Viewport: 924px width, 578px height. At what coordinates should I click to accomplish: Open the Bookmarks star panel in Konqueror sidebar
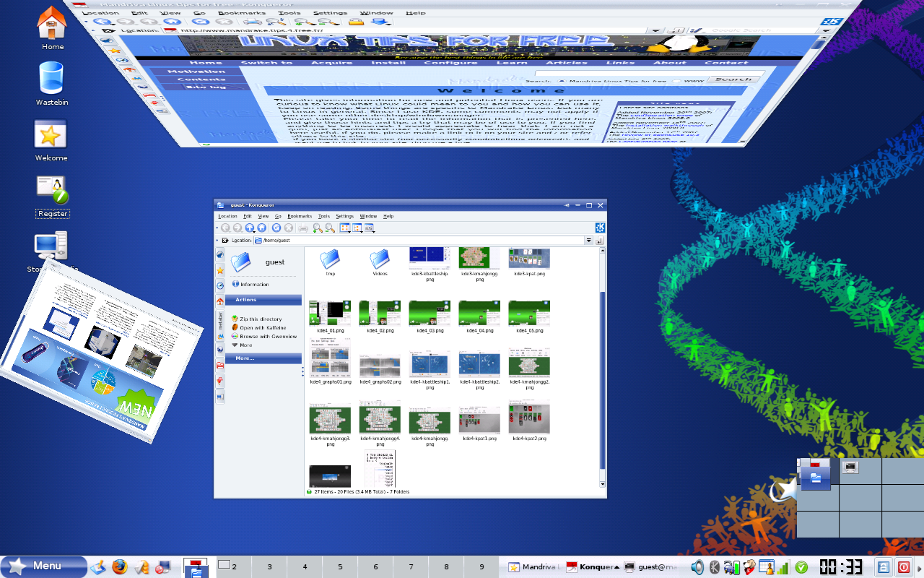click(x=220, y=269)
